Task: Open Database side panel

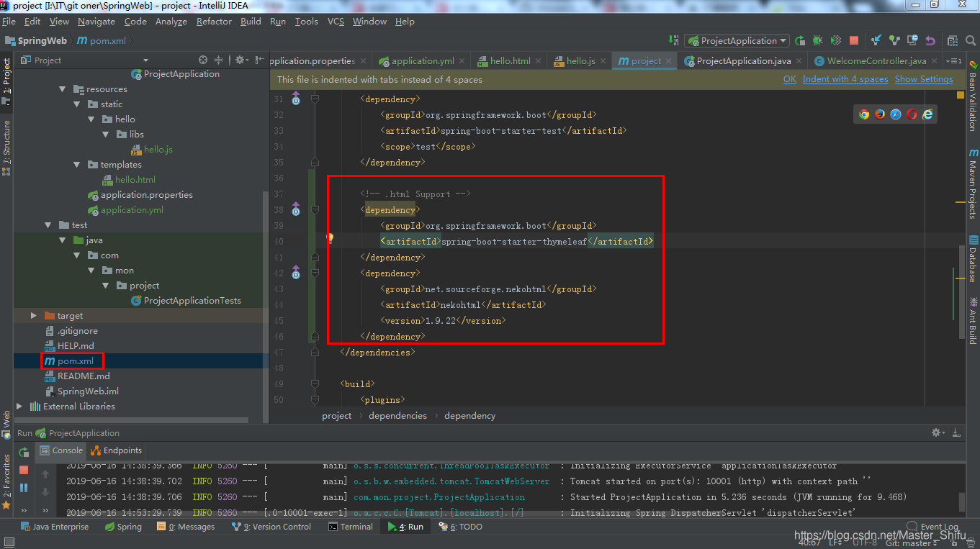Action: [973, 259]
